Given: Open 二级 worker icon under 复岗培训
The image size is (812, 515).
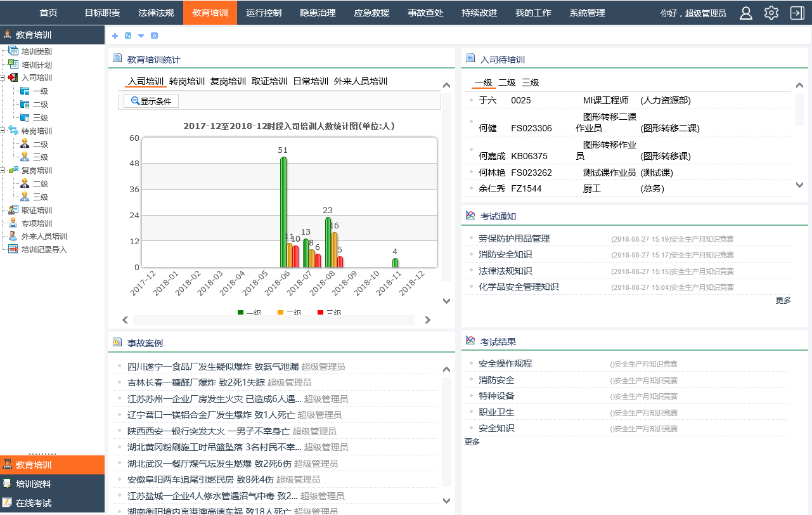Looking at the screenshot, I should point(25,183).
